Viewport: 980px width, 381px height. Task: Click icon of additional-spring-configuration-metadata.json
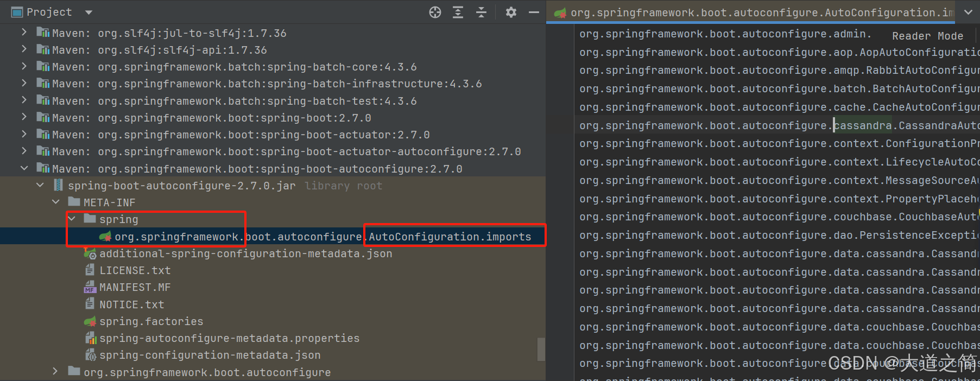(x=90, y=253)
